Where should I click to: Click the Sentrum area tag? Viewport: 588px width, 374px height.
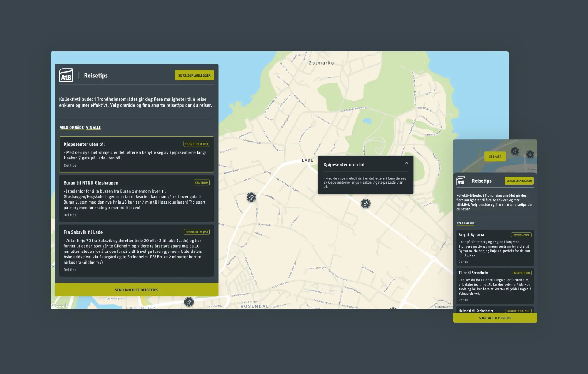[202, 183]
